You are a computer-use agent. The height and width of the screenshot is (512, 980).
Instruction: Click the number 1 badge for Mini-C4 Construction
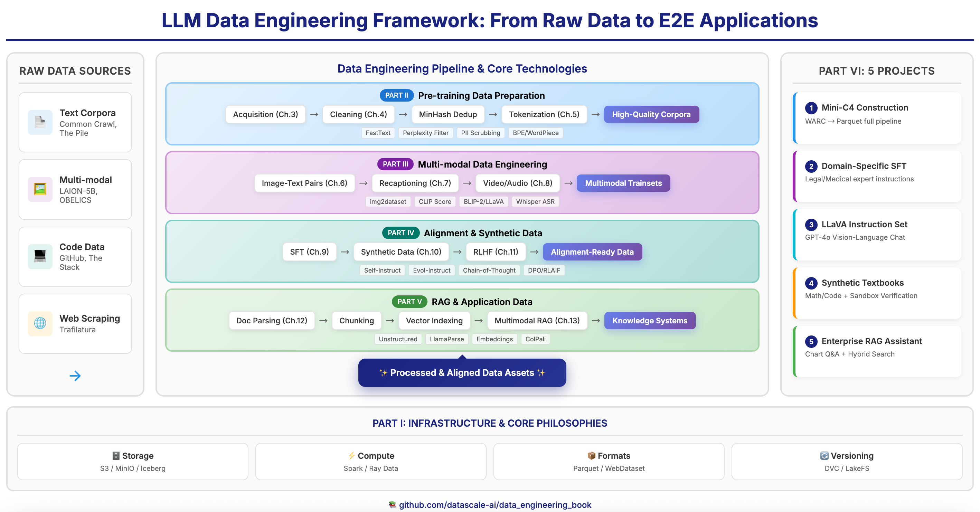click(811, 108)
